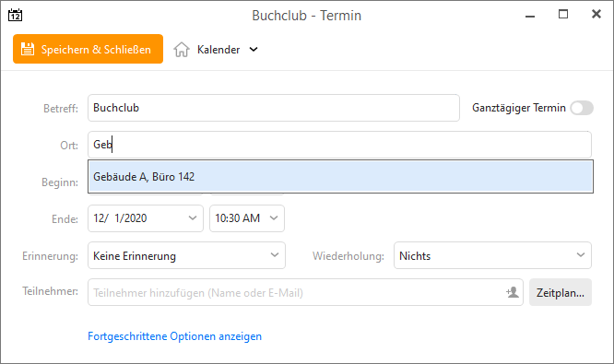Image resolution: width=614 pixels, height=364 pixels.
Task: Select suggestion Gebäude A, Büro 142
Action: pos(340,177)
